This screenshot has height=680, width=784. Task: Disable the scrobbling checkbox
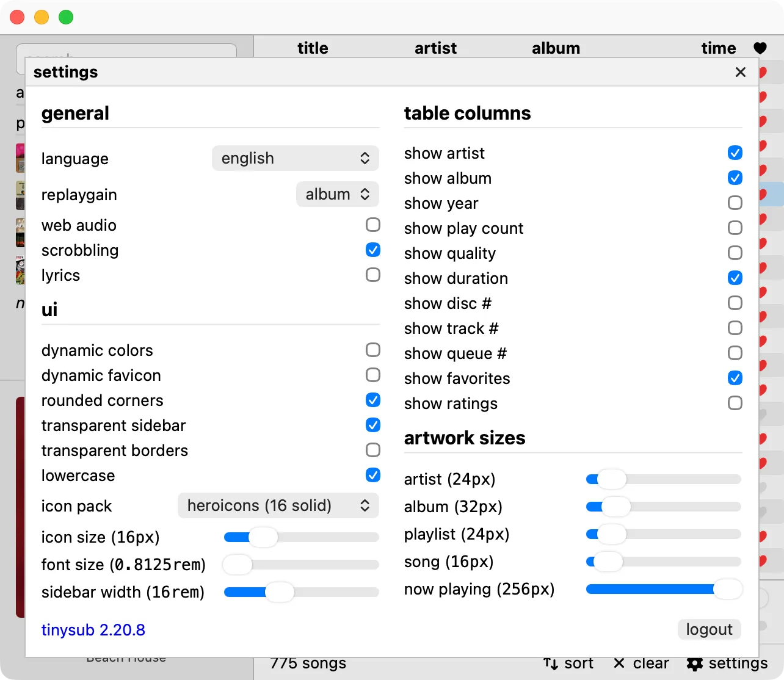[373, 250]
